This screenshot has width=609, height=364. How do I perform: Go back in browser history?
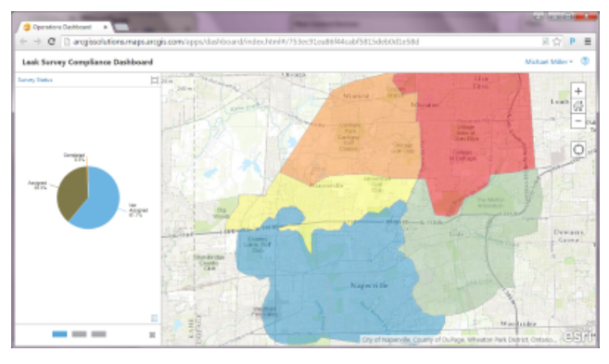click(24, 42)
